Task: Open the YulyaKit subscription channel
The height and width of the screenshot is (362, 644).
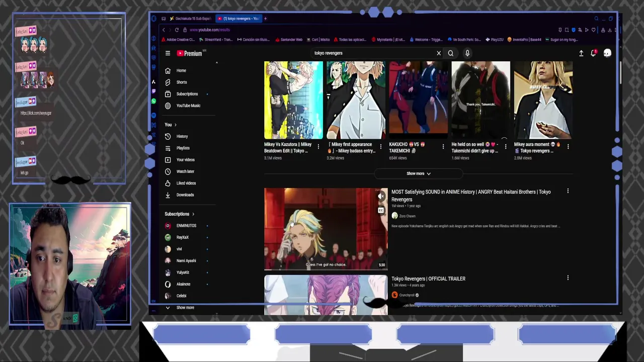Action: (x=187, y=273)
